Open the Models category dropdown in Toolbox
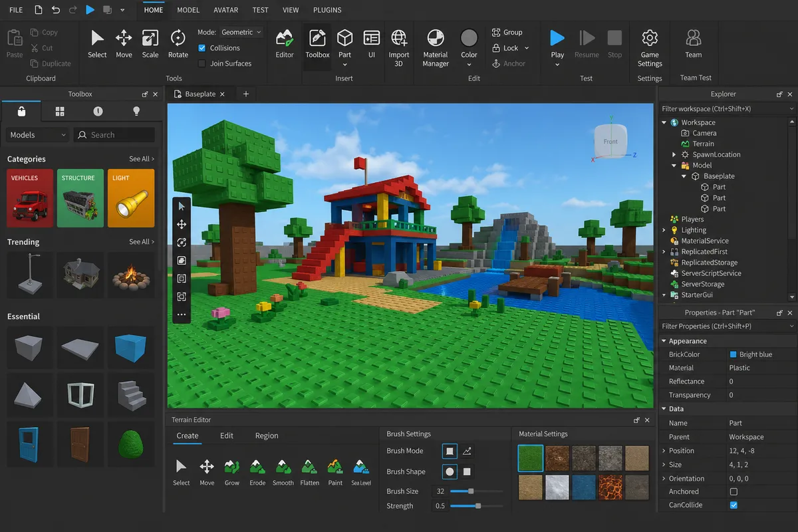This screenshot has height=532, width=798. point(38,135)
